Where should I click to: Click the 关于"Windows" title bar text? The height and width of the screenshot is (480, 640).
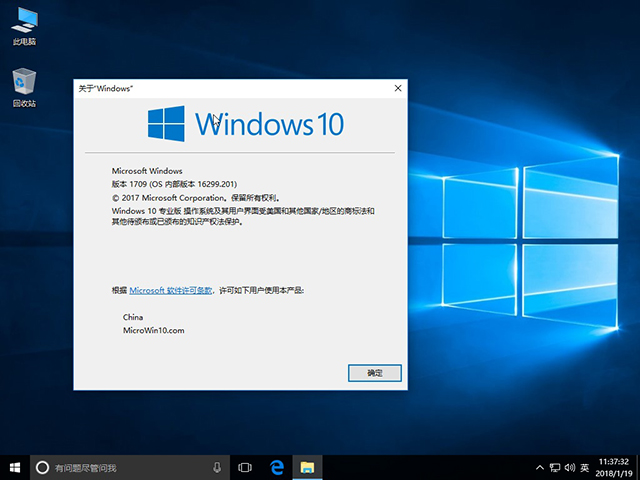coord(106,89)
